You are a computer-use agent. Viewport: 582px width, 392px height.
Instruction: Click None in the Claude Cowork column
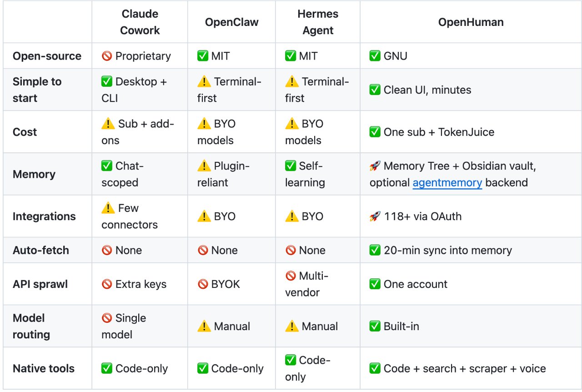[x=129, y=250]
